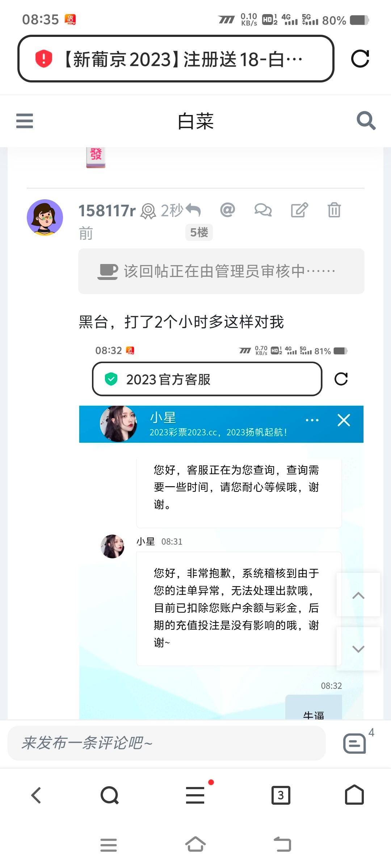Reply to post with the arrow icon
Viewport: 391px width, 868px height.
[193, 210]
